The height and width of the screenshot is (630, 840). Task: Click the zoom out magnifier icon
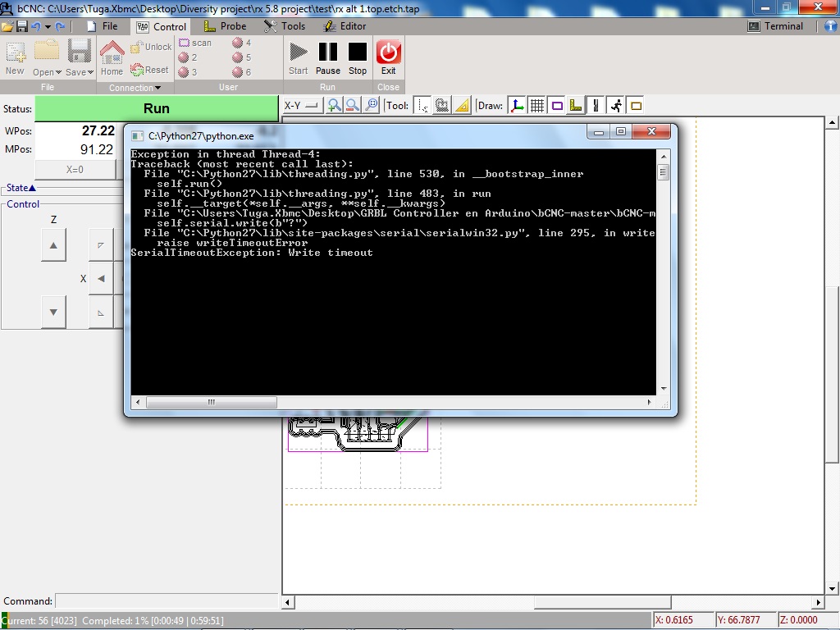click(353, 106)
